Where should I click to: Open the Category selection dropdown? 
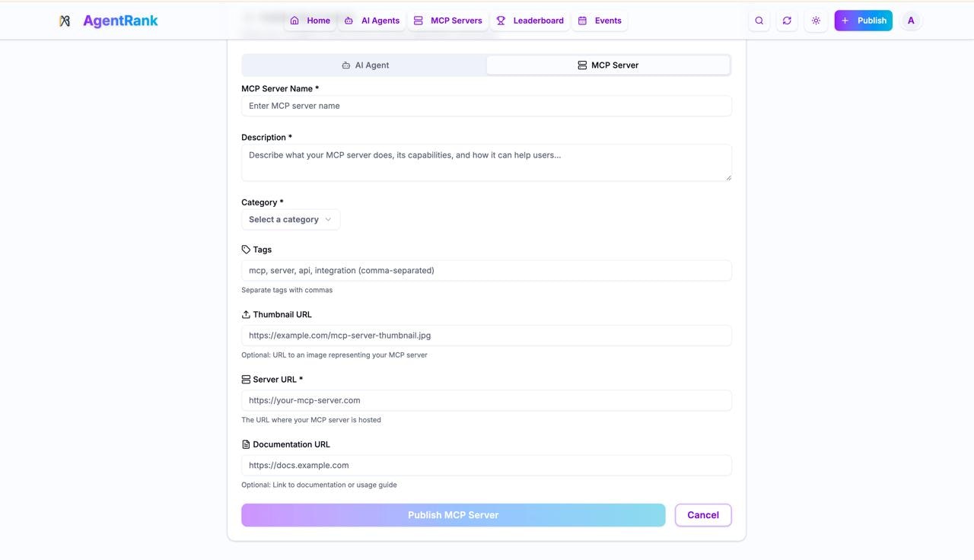(x=290, y=219)
